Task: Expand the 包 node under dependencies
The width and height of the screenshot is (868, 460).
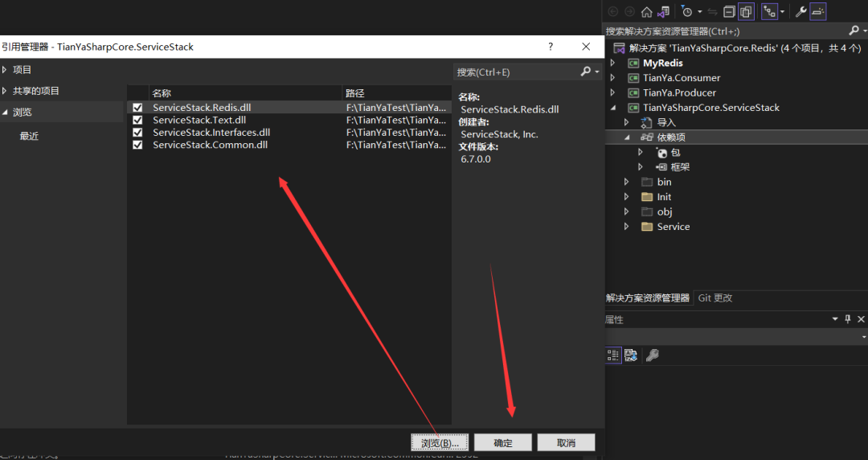Action: click(641, 152)
